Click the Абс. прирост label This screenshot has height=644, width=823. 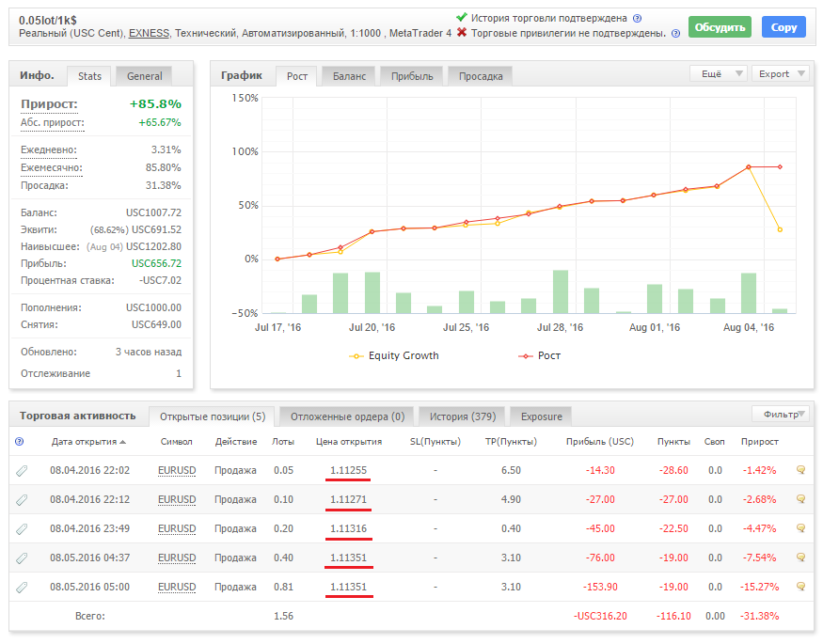pos(52,123)
